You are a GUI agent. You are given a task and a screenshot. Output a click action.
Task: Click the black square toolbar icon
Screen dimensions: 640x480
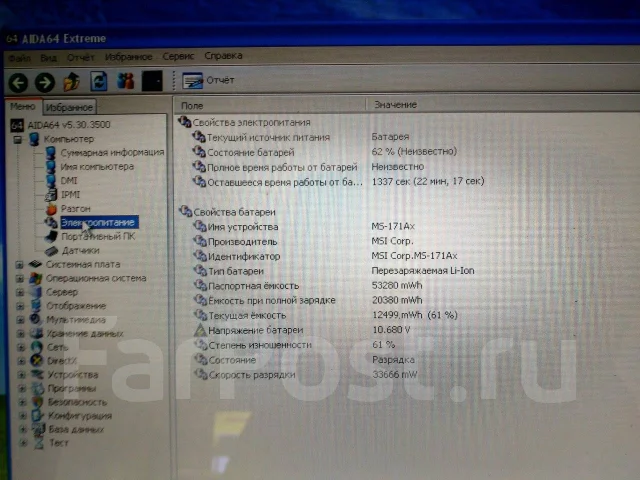pos(152,81)
